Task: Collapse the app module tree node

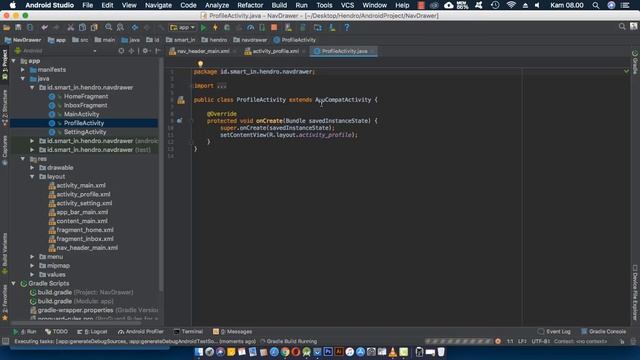Action: (x=13, y=61)
